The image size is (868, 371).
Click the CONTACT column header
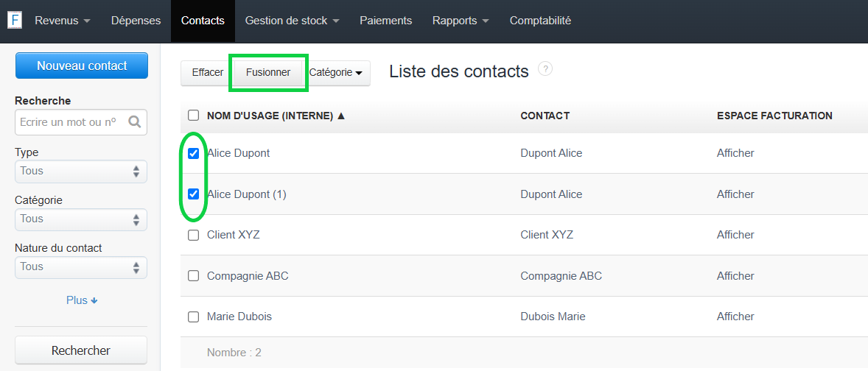tap(545, 116)
